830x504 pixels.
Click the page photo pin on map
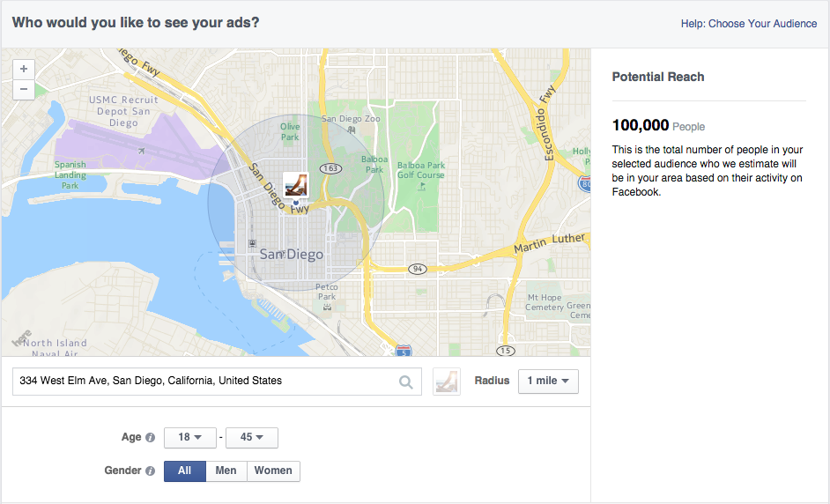[x=296, y=185]
